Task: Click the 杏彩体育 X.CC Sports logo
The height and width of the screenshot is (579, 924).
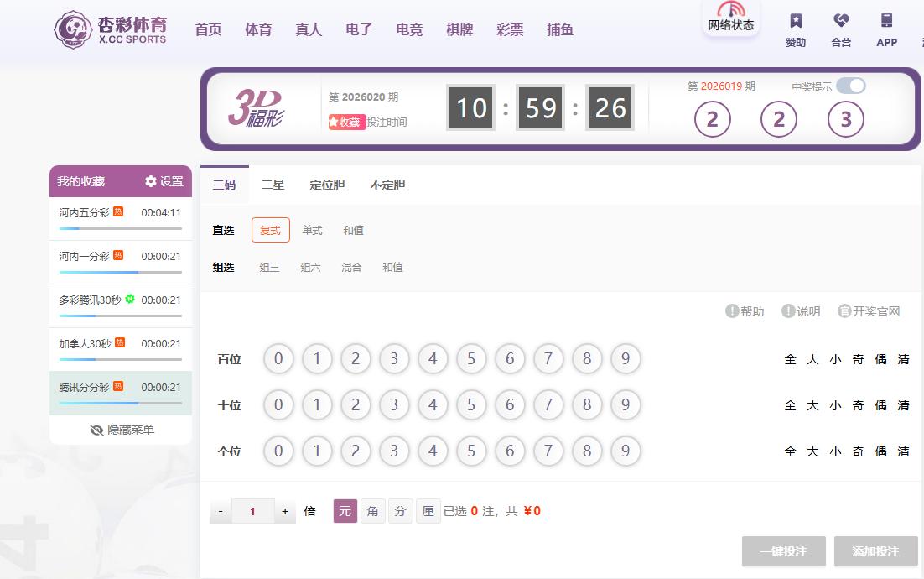Action: [x=110, y=29]
